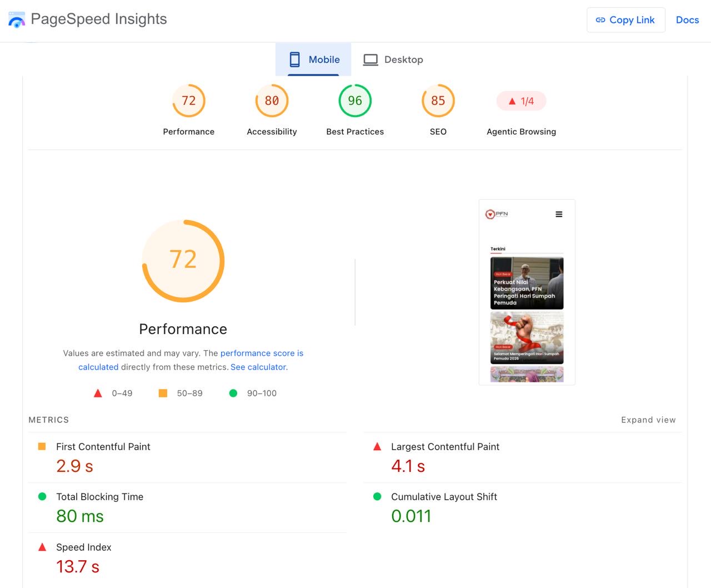Click the green circle beside Cumulative Layout Shift
The image size is (711, 588).
click(x=377, y=496)
